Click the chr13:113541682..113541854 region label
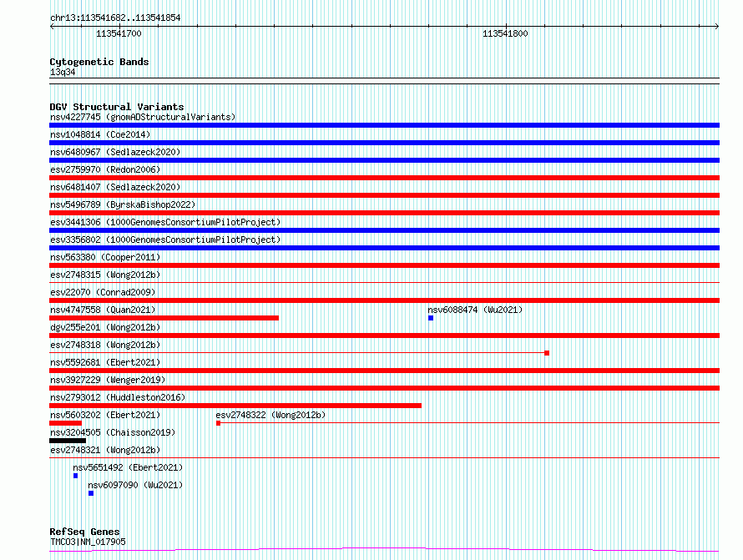 [115, 18]
